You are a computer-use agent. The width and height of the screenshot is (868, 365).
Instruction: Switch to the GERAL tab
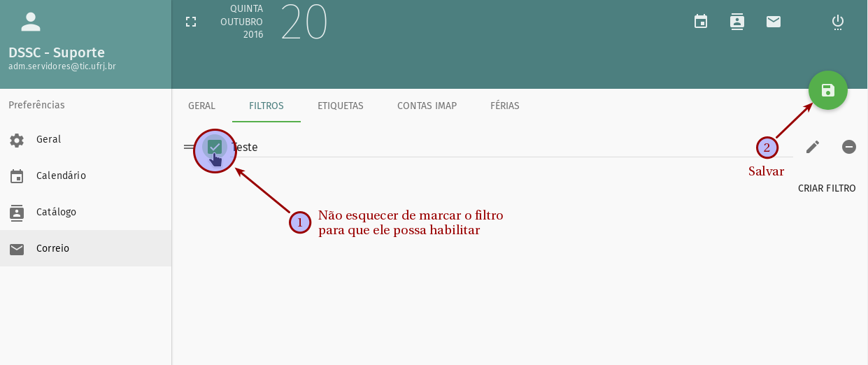click(201, 106)
